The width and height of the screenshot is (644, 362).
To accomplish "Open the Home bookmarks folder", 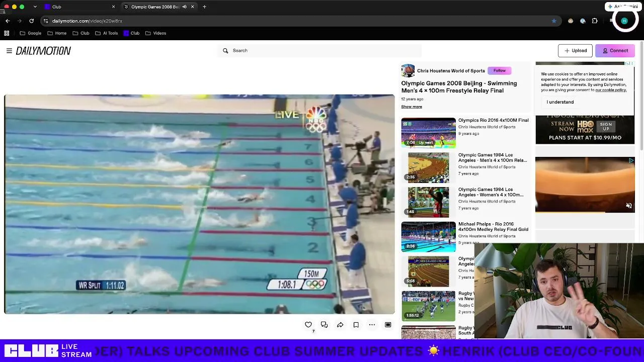I will point(57,33).
